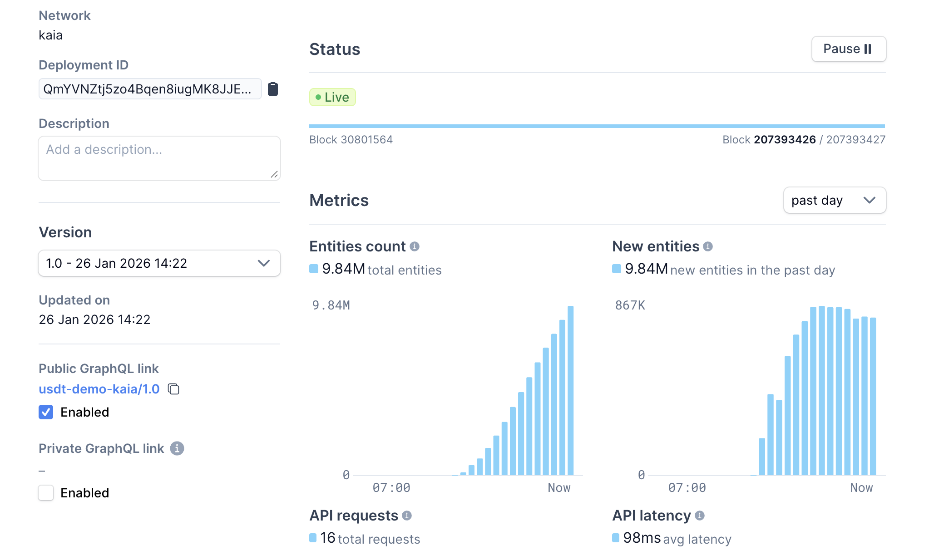Click the tallest bar in Entities count chart
The width and height of the screenshot is (929, 560).
570,390
